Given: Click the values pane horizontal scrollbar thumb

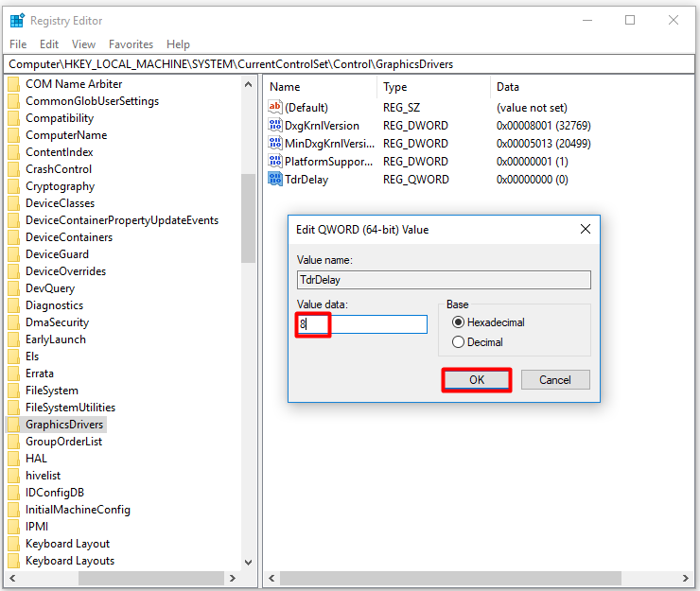Looking at the screenshot, I should [450, 578].
